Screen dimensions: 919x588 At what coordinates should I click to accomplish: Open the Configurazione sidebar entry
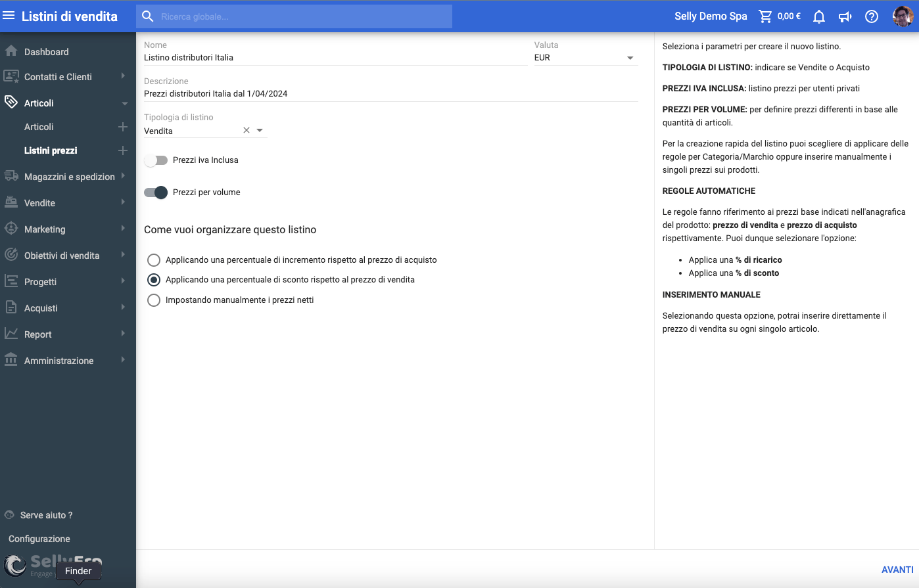tap(39, 539)
